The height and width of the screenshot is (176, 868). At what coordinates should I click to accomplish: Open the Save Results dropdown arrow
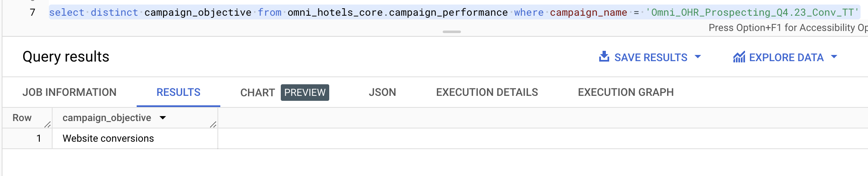point(698,57)
